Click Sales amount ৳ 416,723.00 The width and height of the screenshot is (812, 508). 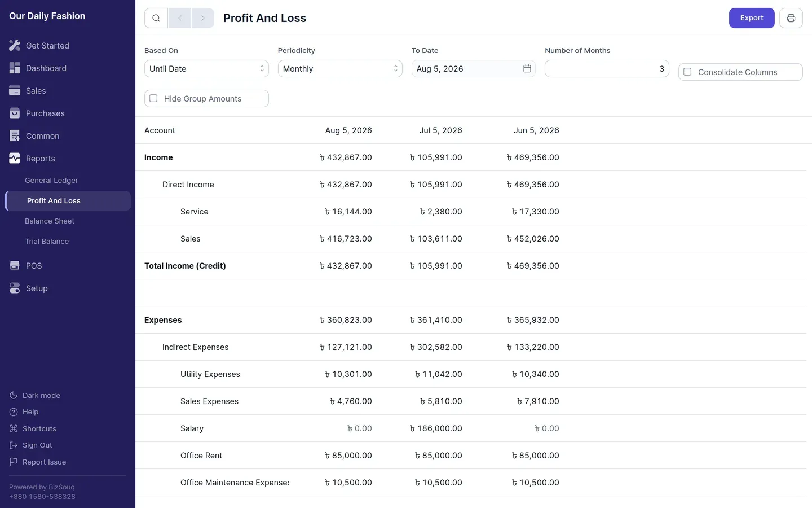click(346, 239)
